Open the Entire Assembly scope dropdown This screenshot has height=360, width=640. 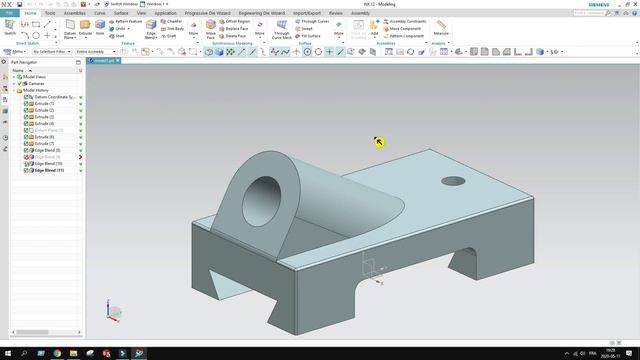pyautogui.click(x=96, y=52)
